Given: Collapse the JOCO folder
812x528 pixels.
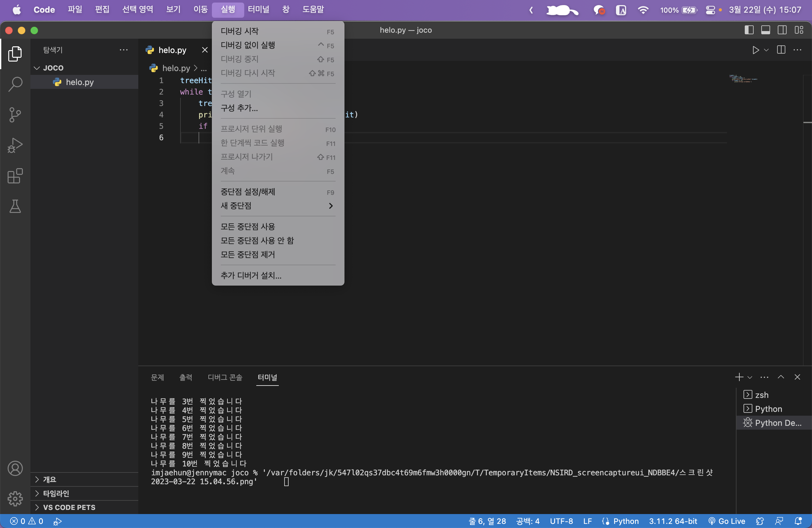Looking at the screenshot, I should (x=84, y=68).
